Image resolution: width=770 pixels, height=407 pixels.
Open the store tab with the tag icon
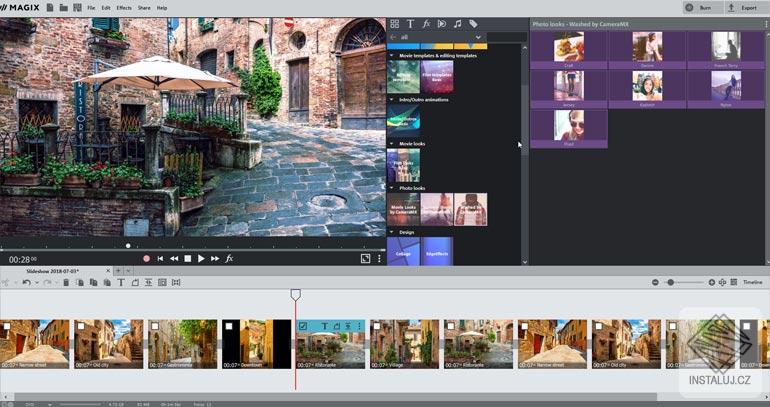coord(473,24)
